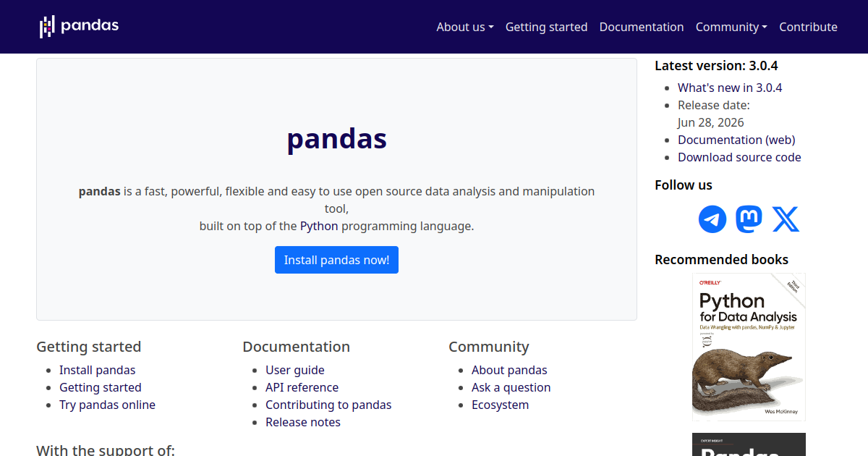Expand the Community dropdown menu

731,27
